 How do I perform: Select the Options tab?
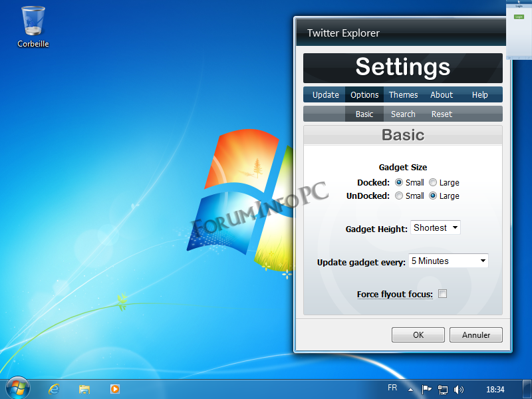[x=364, y=94]
